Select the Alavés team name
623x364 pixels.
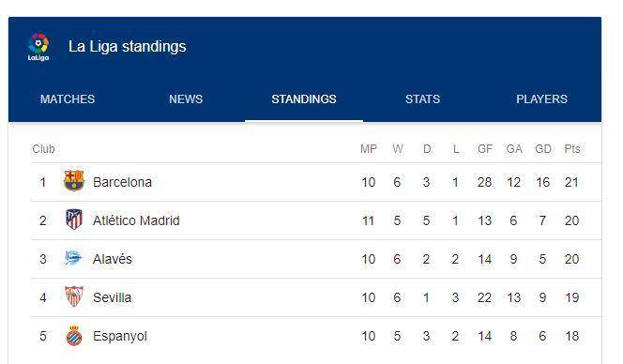point(113,259)
